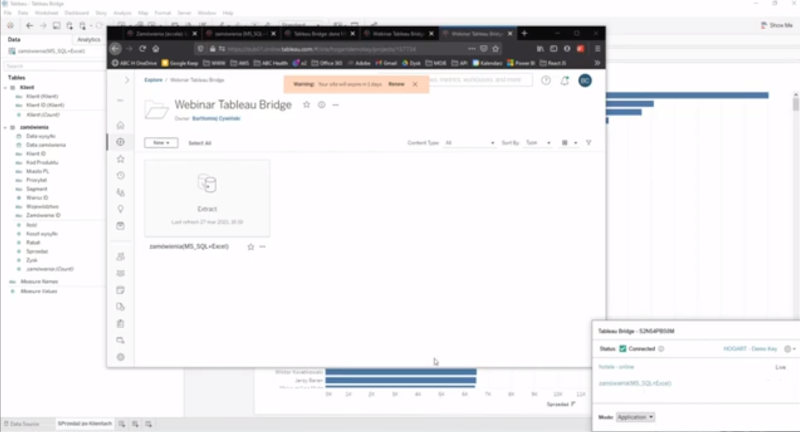Screen dimensions: 800x432
Task: Click the Select All button
Action: tap(199, 143)
